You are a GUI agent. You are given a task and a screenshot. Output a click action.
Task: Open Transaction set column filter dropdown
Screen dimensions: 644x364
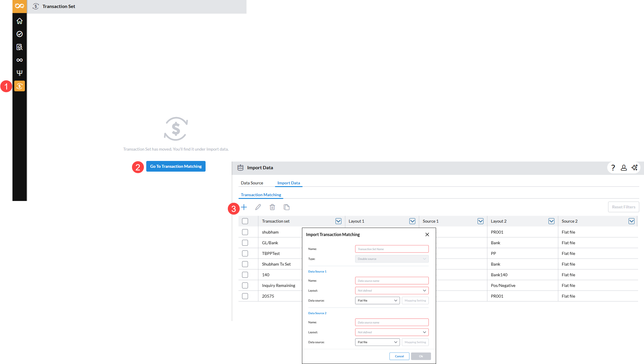pos(338,221)
